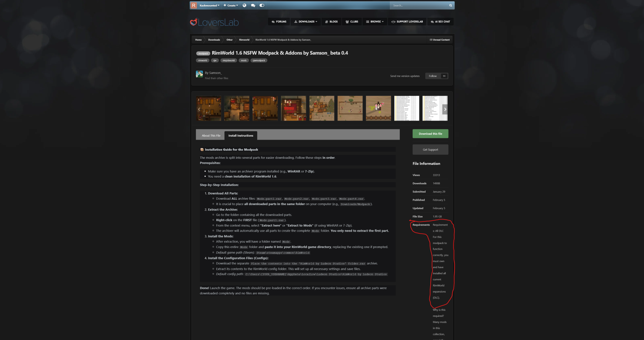This screenshot has height=340, width=644.
Task: Click the Downloads count 14908
Action: point(436,183)
